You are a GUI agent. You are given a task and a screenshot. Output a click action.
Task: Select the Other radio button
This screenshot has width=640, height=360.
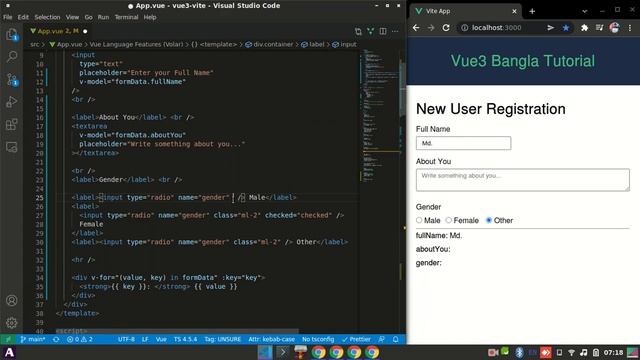tap(489, 220)
